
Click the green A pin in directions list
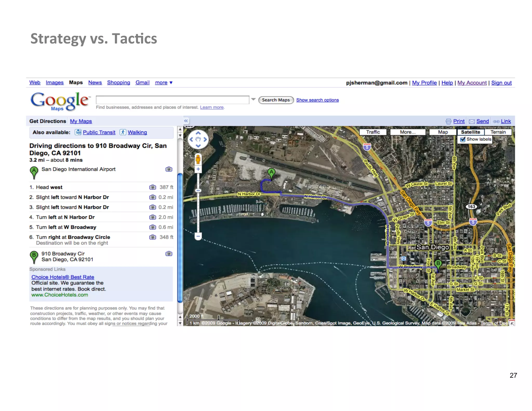34,173
